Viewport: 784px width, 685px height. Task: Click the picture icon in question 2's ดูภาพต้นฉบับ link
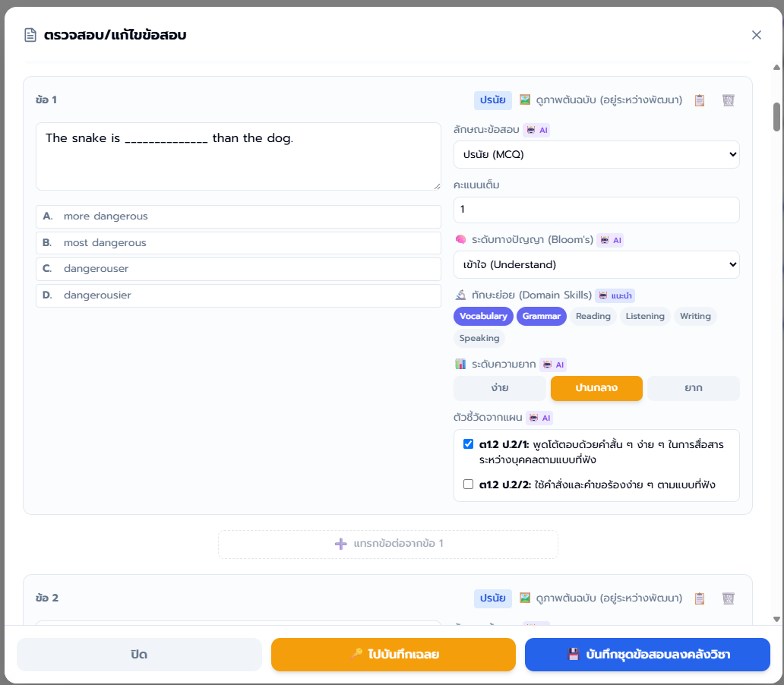(524, 598)
